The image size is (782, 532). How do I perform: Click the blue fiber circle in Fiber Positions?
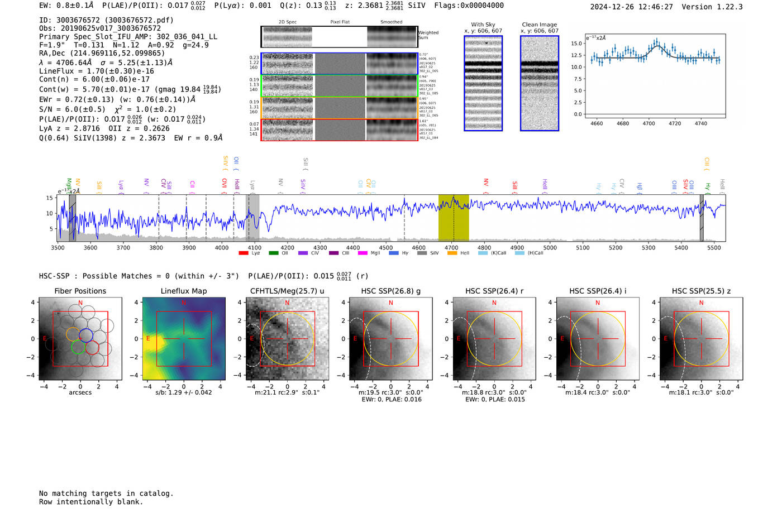pos(85,335)
